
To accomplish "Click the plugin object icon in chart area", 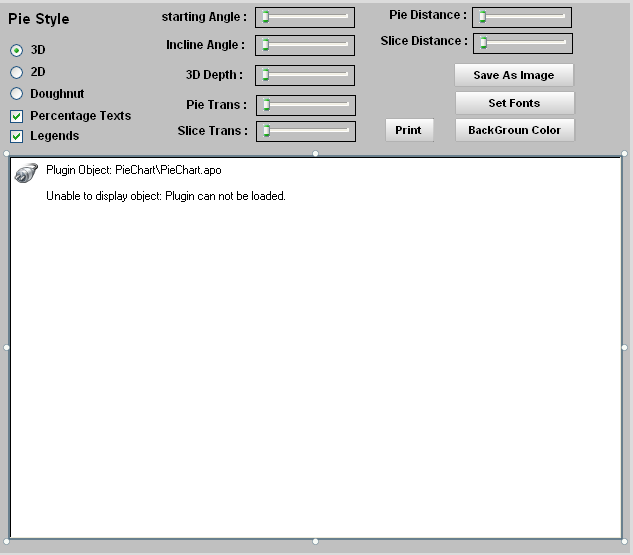I will [x=26, y=172].
